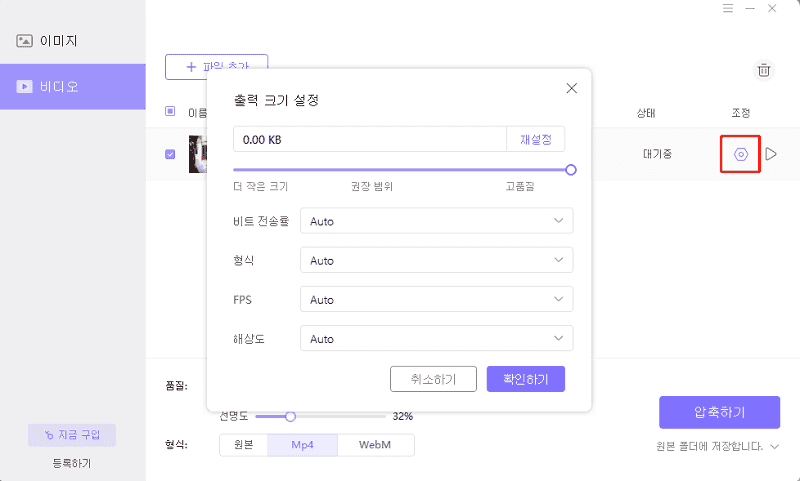
Task: Uncheck the video file row checkbox
Action: tap(170, 154)
